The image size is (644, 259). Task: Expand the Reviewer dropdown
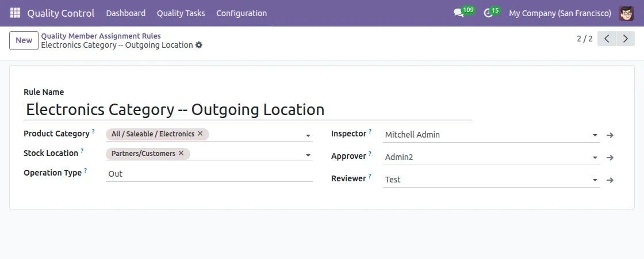click(595, 181)
